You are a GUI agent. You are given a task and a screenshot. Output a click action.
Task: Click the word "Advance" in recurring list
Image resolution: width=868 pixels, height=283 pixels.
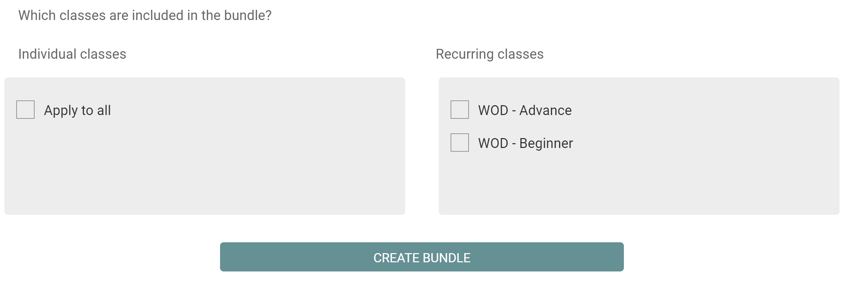point(546,110)
